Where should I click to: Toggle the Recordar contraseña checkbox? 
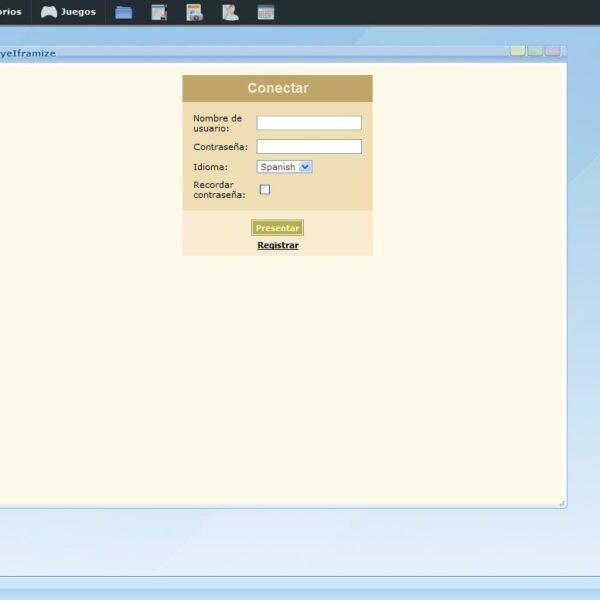(265, 189)
